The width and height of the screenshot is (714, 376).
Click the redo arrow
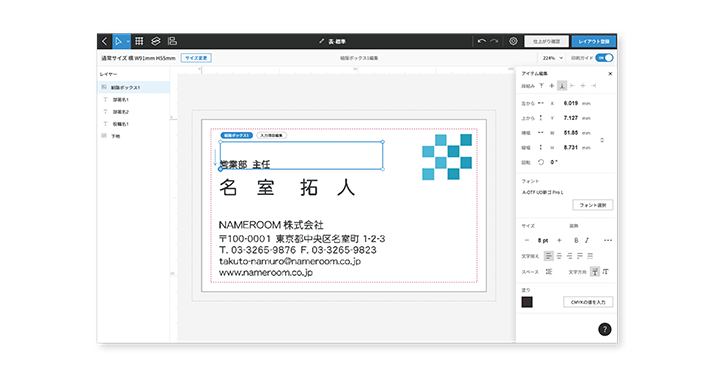tap(494, 41)
